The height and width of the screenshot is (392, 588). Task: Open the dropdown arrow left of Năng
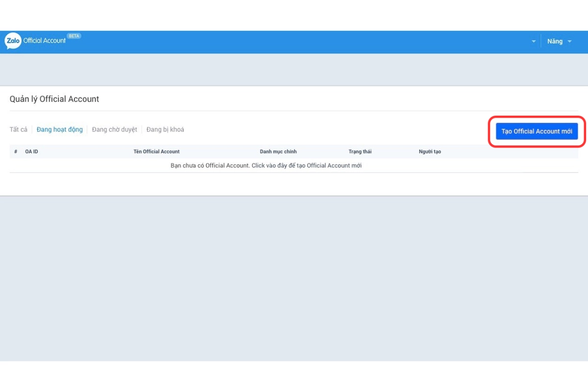[534, 42]
